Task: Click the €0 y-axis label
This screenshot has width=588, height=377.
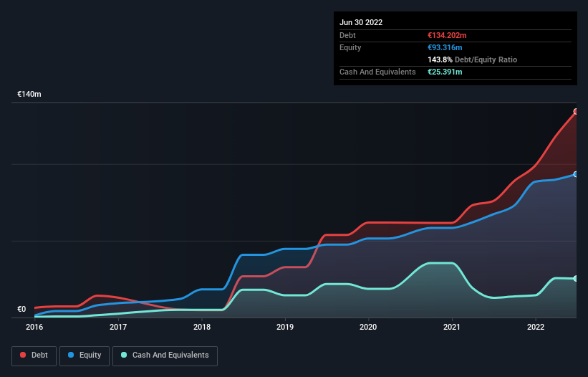Action: (21, 309)
